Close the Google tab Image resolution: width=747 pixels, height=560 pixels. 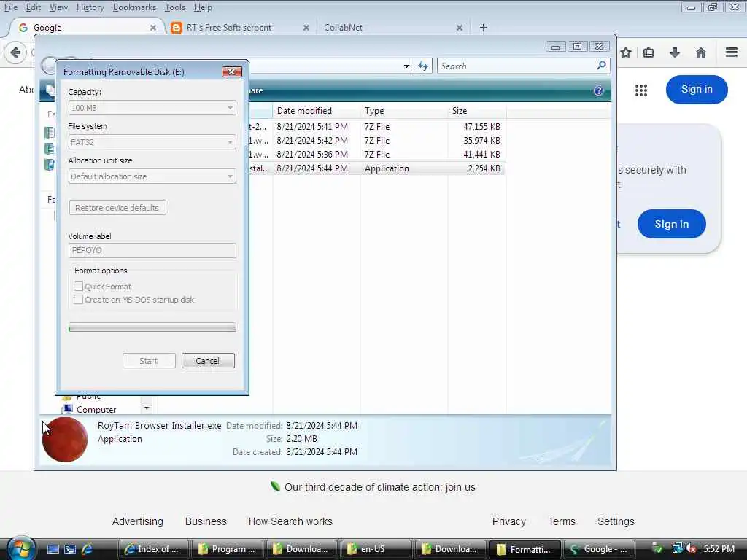[x=153, y=28]
